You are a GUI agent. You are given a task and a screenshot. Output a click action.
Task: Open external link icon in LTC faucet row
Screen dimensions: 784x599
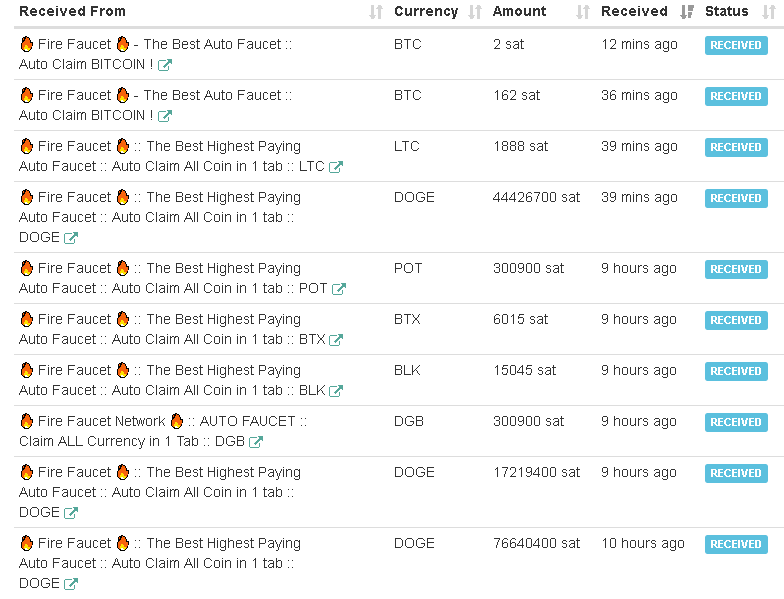tap(336, 167)
